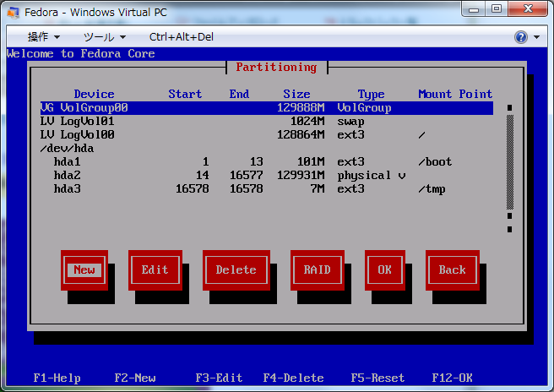This screenshot has width=554, height=392.
Task: Click the F2-New hint text
Action: coord(135,378)
